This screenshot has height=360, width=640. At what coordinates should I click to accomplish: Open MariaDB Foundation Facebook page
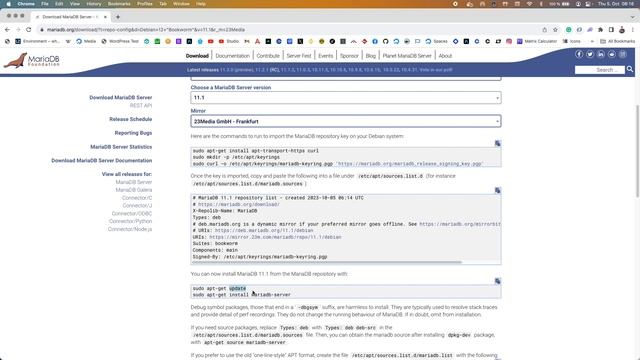579,54
